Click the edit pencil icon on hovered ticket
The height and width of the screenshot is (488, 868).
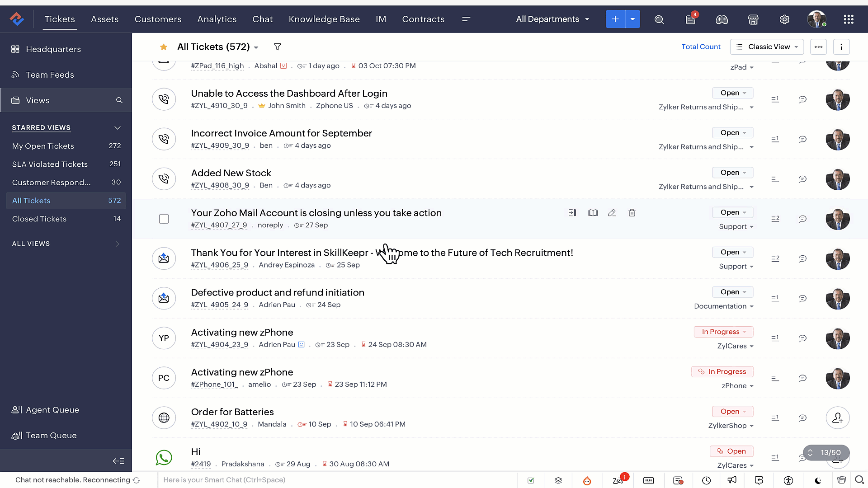tap(612, 213)
